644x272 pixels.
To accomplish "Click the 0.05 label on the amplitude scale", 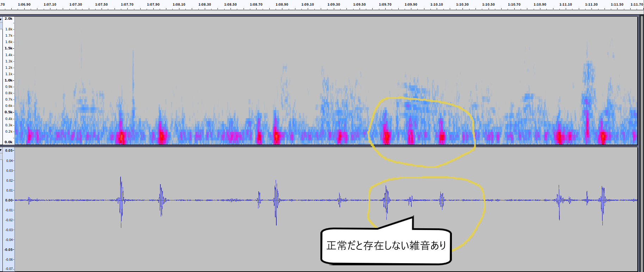I will (9, 151).
